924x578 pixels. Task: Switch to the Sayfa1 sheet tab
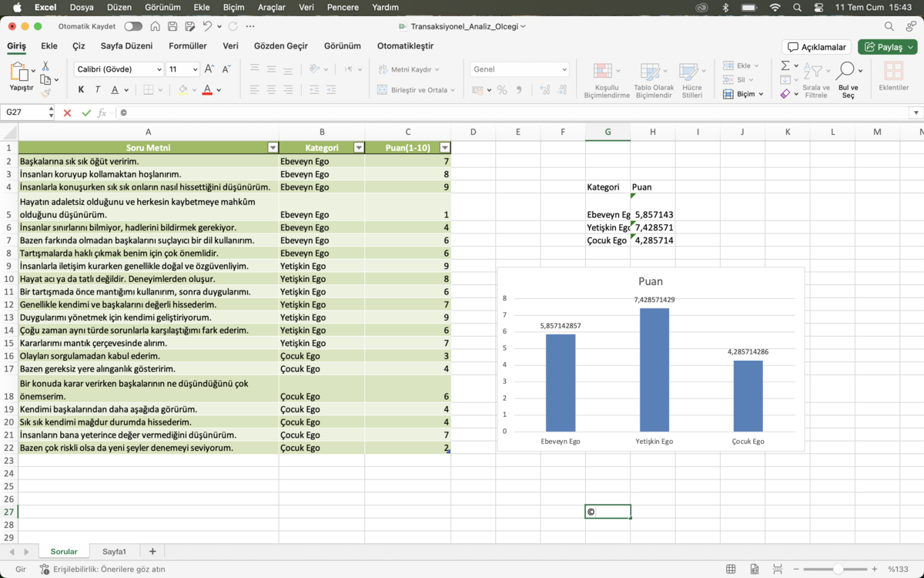coord(115,552)
